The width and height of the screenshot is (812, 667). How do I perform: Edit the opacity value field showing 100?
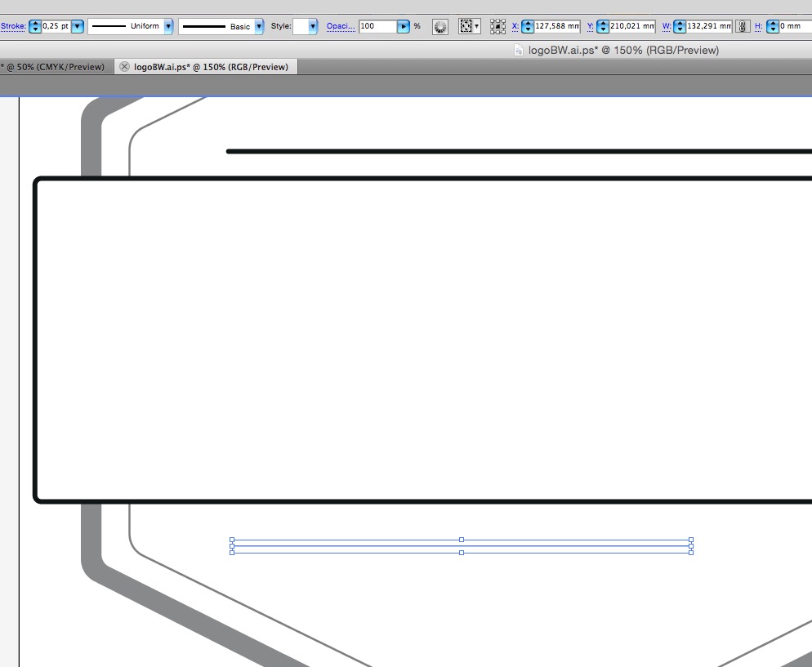coord(377,26)
